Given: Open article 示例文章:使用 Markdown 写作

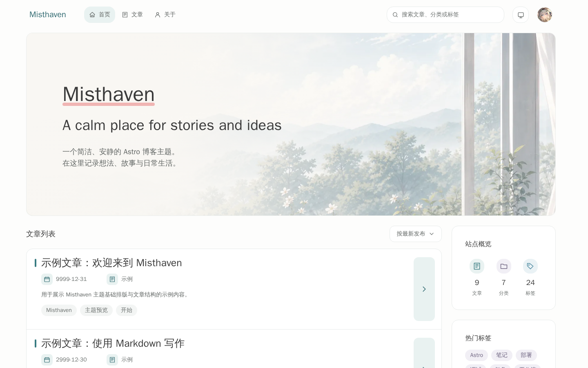Looking at the screenshot, I should coord(113,343).
